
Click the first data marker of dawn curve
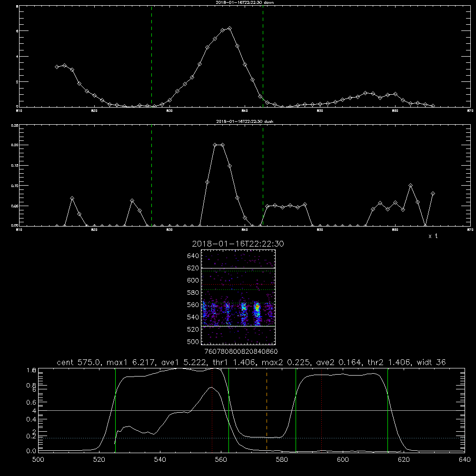coord(57,67)
